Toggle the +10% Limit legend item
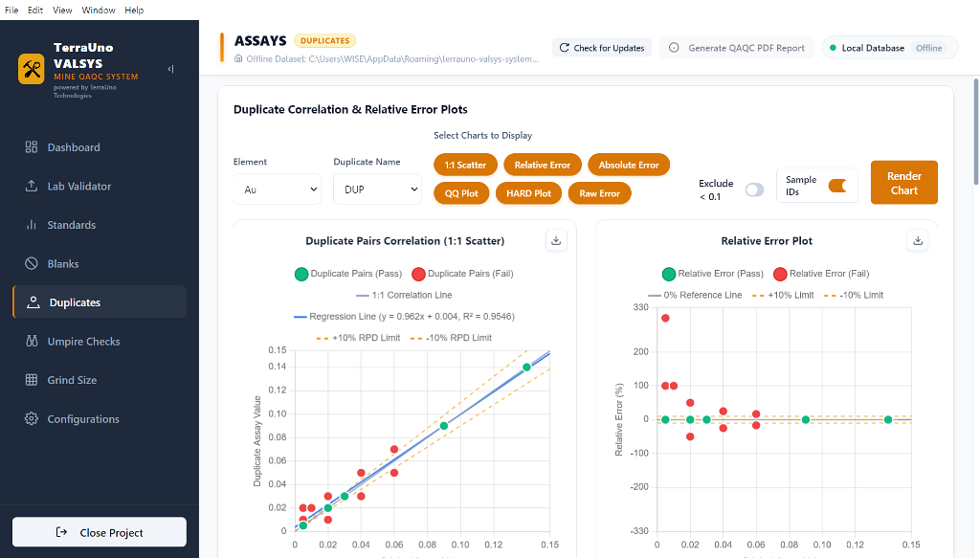The height and width of the screenshot is (558, 980). (x=783, y=295)
